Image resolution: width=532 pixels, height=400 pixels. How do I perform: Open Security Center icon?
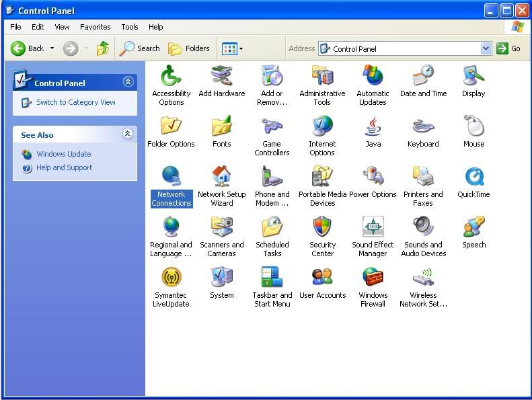click(x=322, y=228)
